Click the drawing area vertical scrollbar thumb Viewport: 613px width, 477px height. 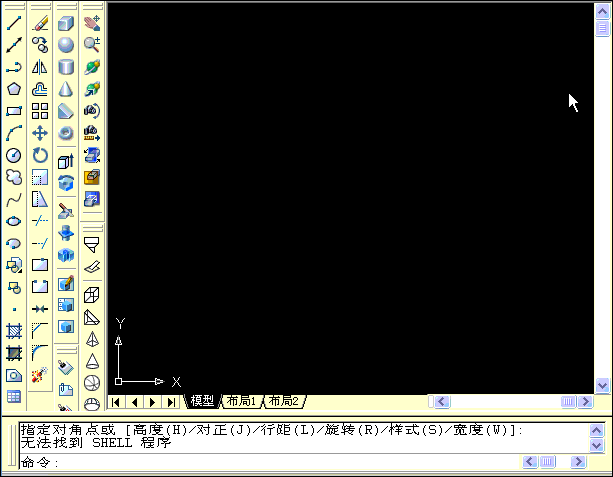602,29
